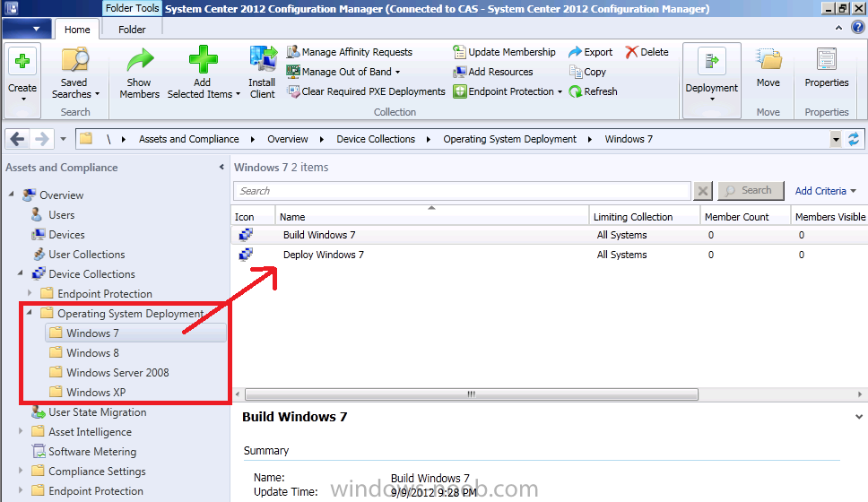This screenshot has height=502, width=868.
Task: Click Add Resources in the ribbon
Action: click(x=492, y=72)
